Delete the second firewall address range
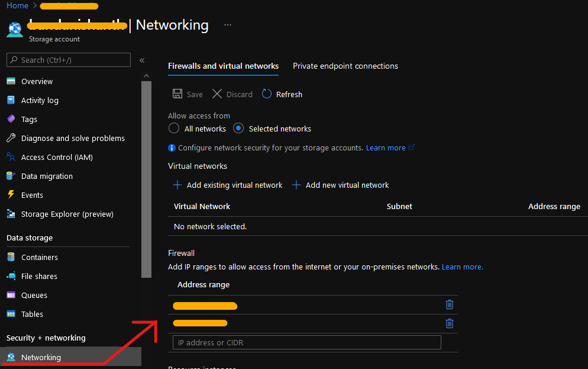 pyautogui.click(x=449, y=323)
